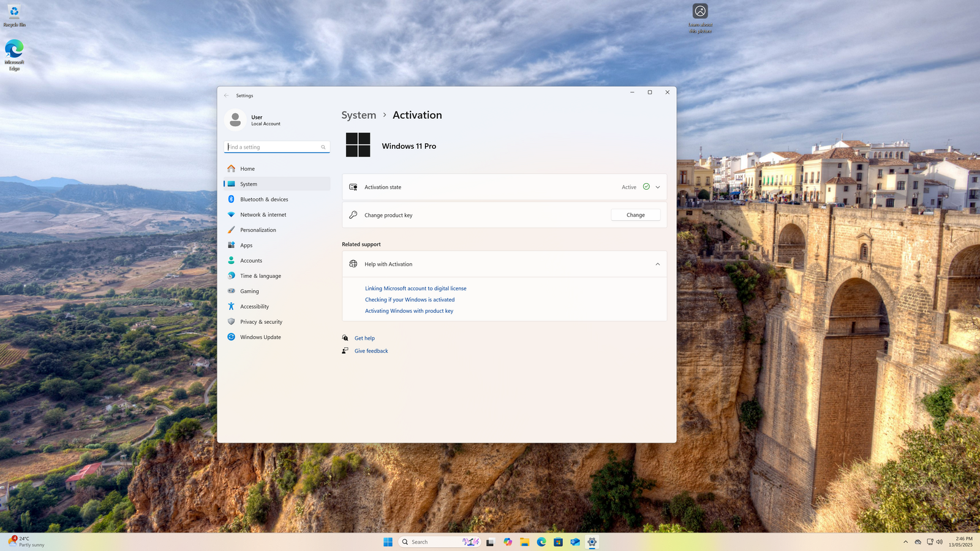Viewport: 980px width, 551px height.
Task: Open File Explorer from the taskbar
Action: [525, 542]
